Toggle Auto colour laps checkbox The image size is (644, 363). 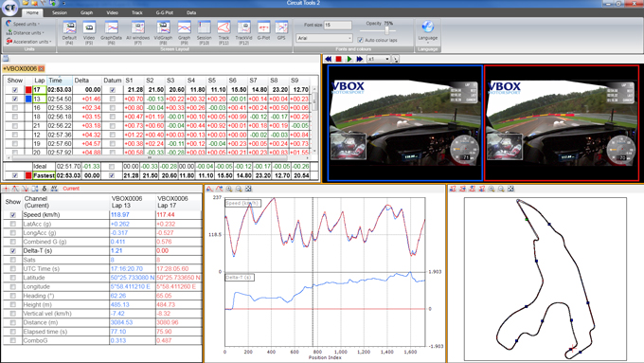[x=360, y=41]
